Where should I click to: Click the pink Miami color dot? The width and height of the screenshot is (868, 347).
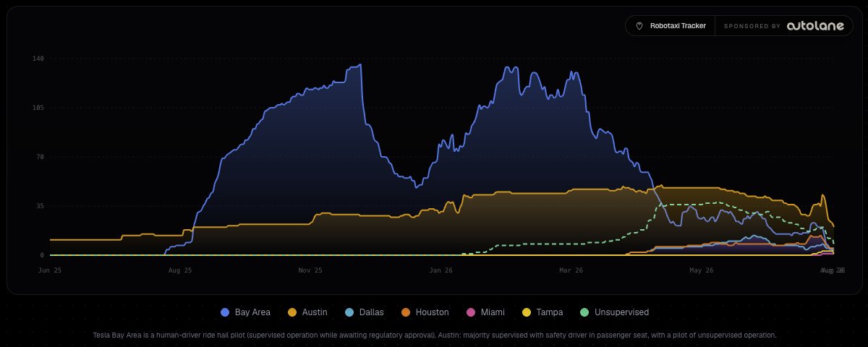coord(471,312)
